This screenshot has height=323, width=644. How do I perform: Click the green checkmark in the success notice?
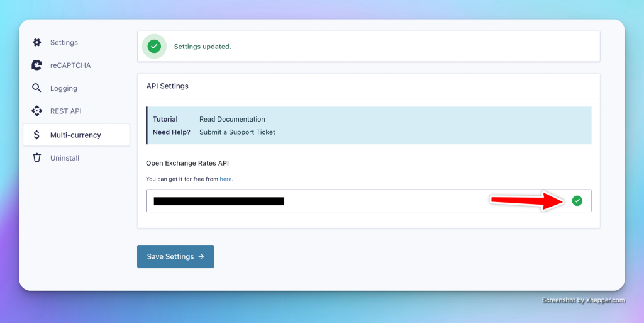[x=154, y=47]
